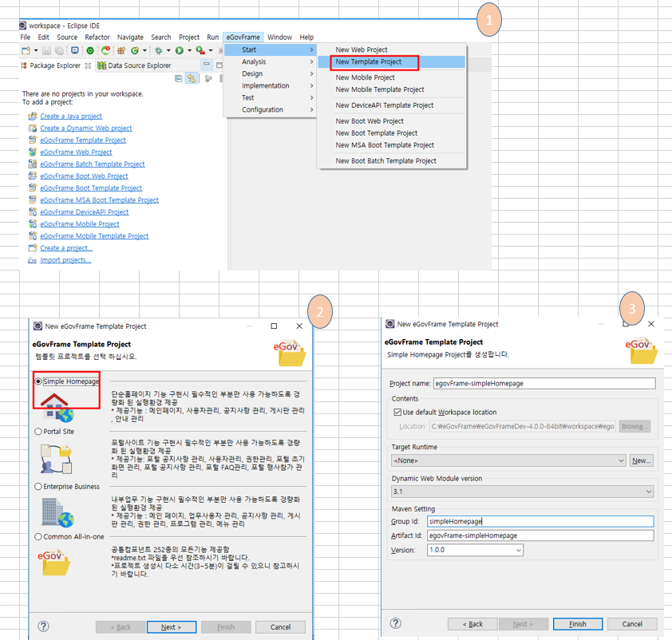
Task: Select the Common All-in-one radio button
Action: click(38, 537)
